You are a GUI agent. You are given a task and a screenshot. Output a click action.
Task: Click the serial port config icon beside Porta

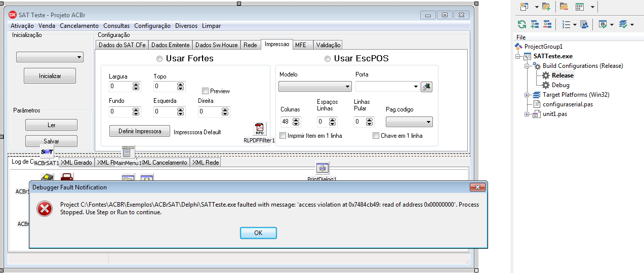[x=426, y=87]
